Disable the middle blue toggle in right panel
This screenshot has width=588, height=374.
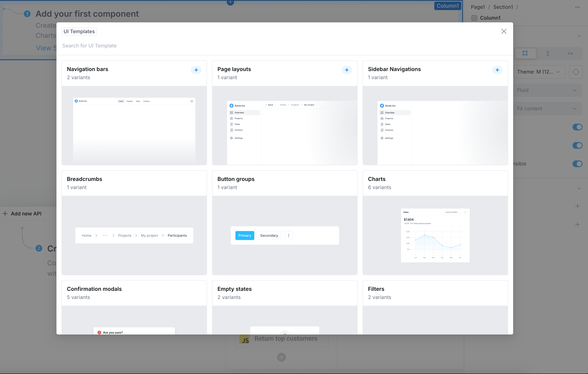(577, 145)
